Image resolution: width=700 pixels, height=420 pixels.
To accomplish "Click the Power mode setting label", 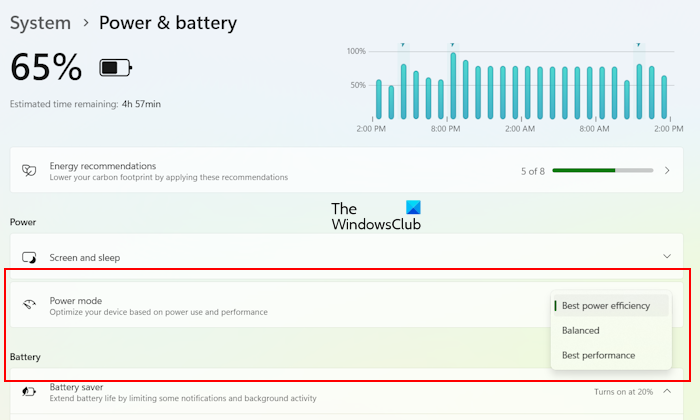I will [76, 300].
